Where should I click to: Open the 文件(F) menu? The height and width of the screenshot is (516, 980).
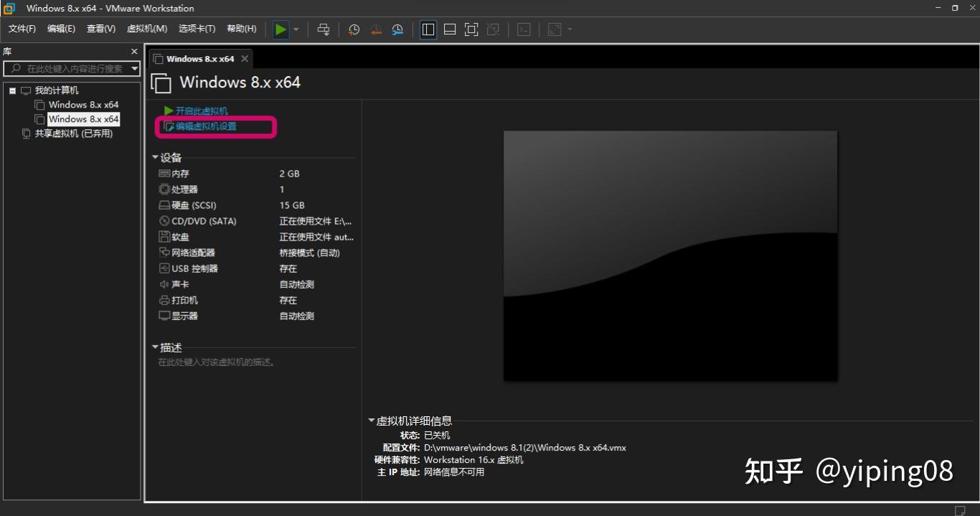tap(22, 29)
